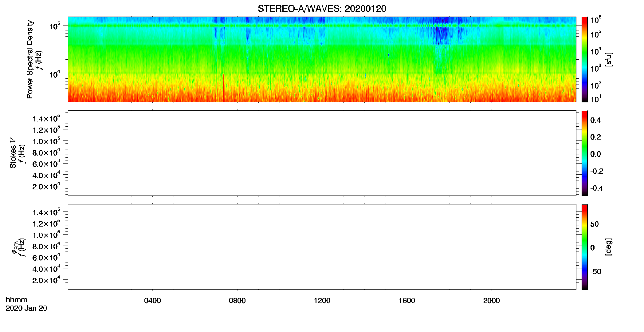This screenshot has width=644, height=332.
Task: Click the 0.4 label on Stokes V color bar
Action: [x=595, y=120]
